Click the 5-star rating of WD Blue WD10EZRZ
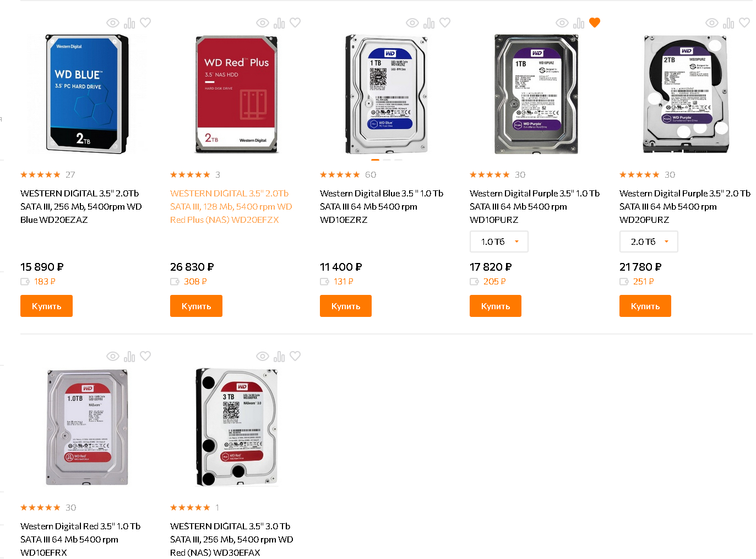 340,175
